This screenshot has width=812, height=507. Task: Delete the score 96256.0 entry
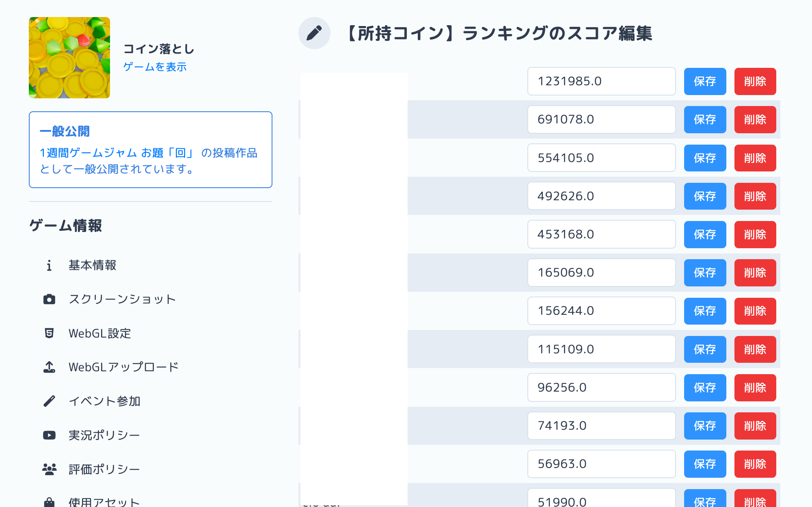point(755,388)
